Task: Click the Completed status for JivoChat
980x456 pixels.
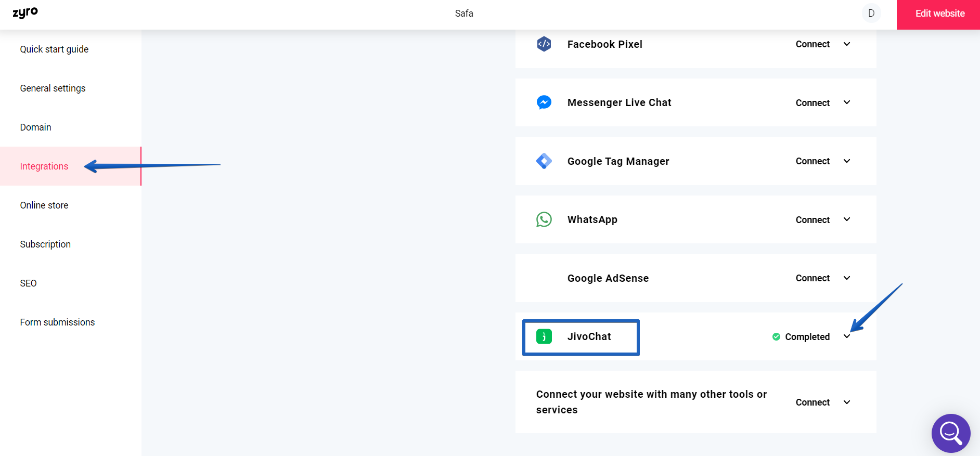Action: [x=807, y=337]
